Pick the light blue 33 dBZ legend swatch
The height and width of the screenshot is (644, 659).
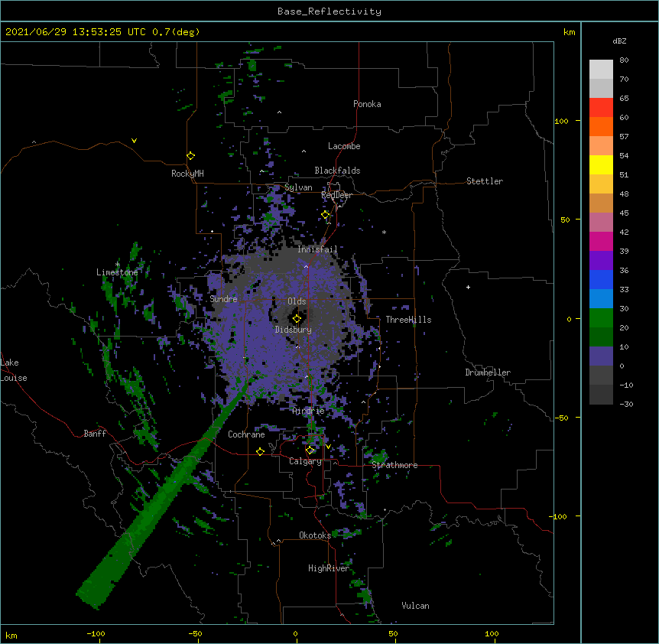pyautogui.click(x=601, y=298)
